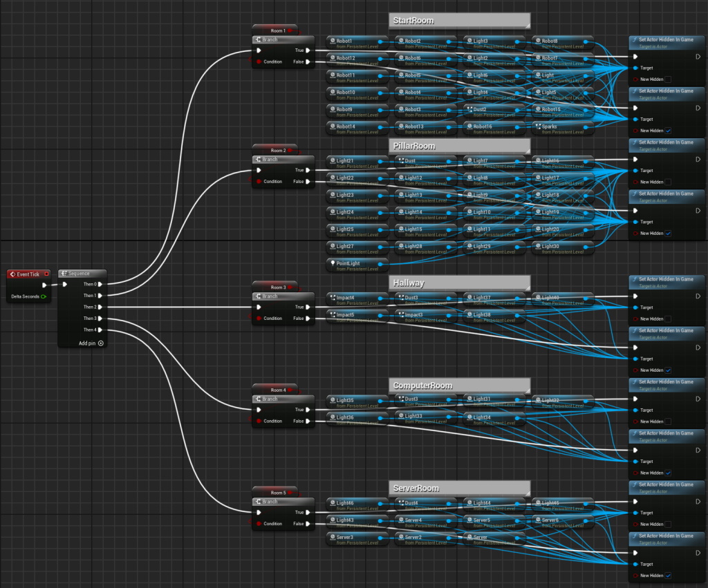Click the Sequence node header icon

tap(64, 274)
